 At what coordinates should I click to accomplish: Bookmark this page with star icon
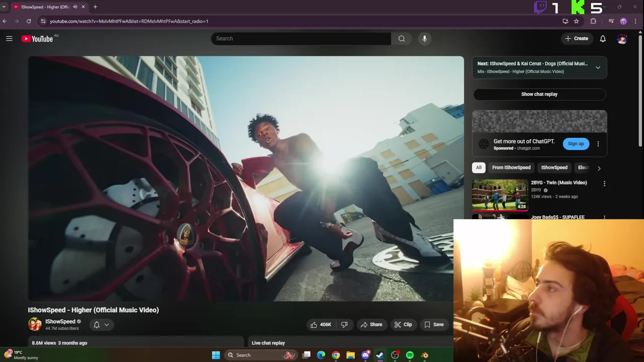pyautogui.click(x=577, y=21)
